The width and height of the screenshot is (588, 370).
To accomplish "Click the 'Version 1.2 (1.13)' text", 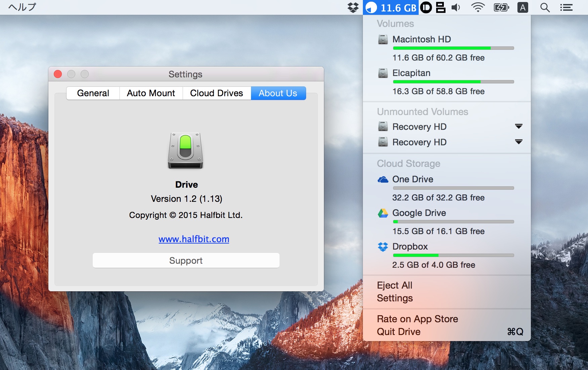I will (x=186, y=199).
